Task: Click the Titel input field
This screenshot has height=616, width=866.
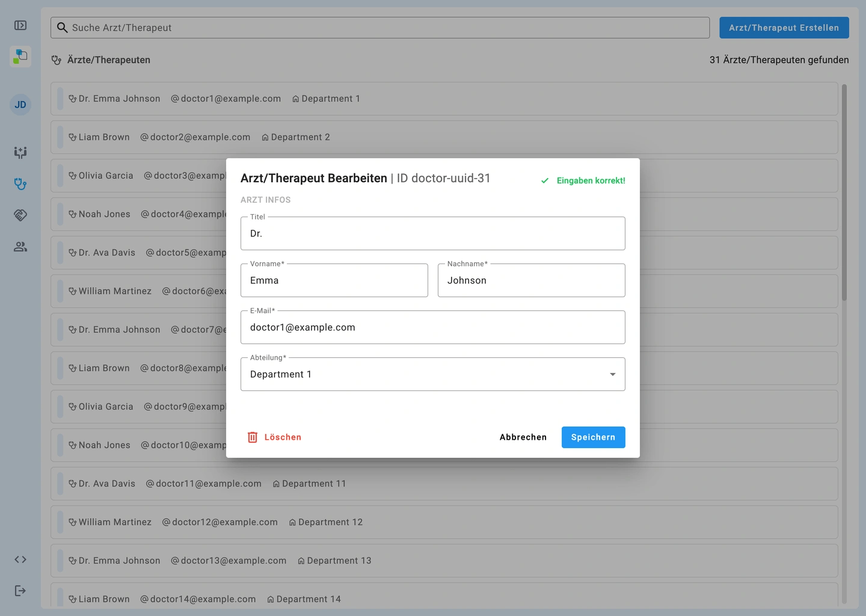Action: (x=432, y=233)
